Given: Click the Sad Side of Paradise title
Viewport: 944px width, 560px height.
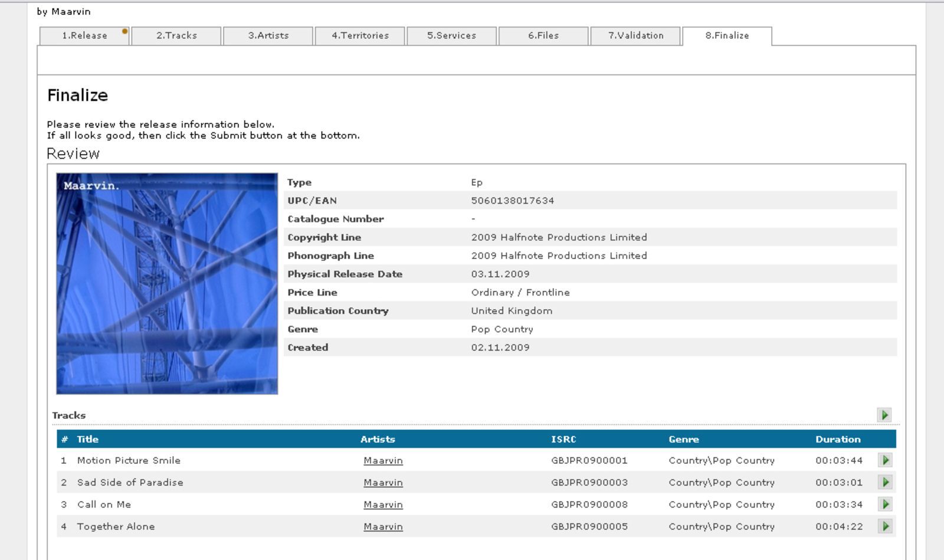Looking at the screenshot, I should [x=130, y=482].
